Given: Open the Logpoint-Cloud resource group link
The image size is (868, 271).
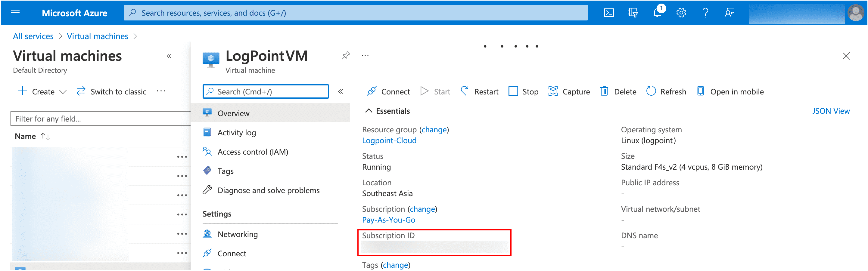Looking at the screenshot, I should click(x=389, y=140).
